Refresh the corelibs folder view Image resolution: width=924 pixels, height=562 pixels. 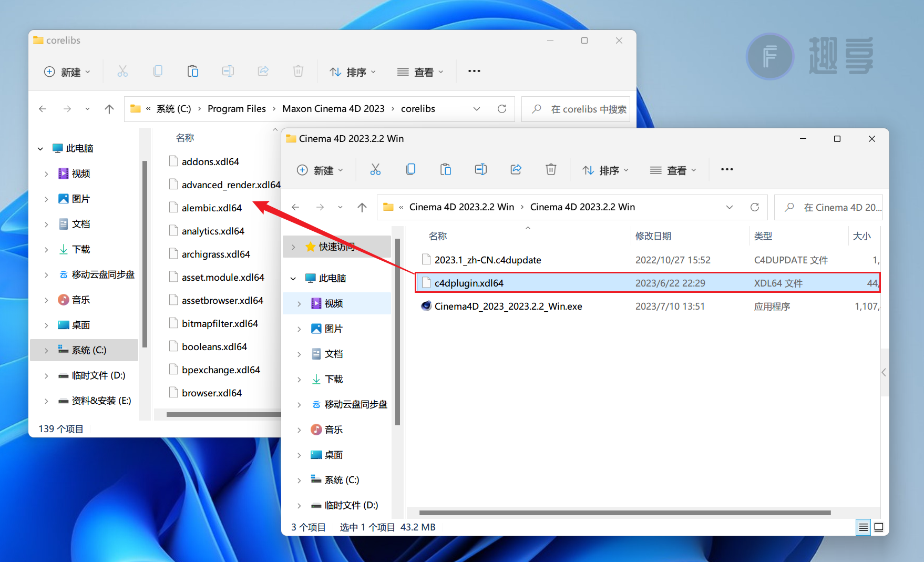(502, 109)
